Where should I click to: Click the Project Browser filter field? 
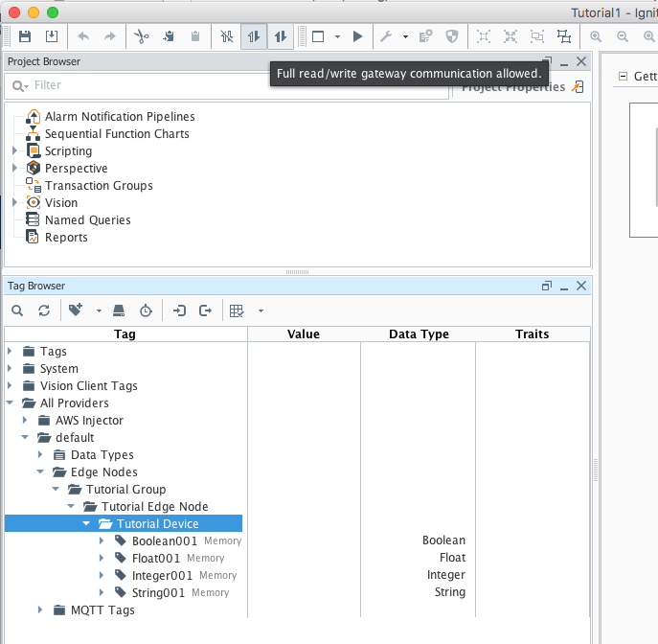230,85
